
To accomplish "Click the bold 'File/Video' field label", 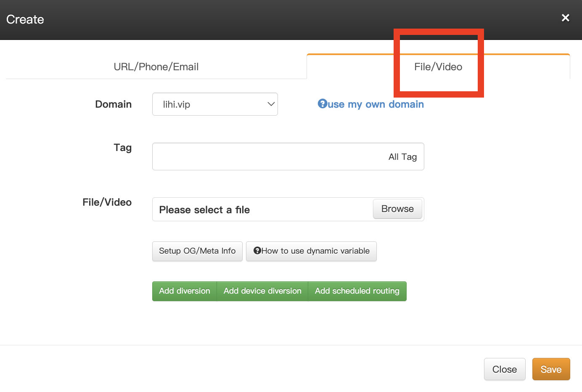I will 107,202.
